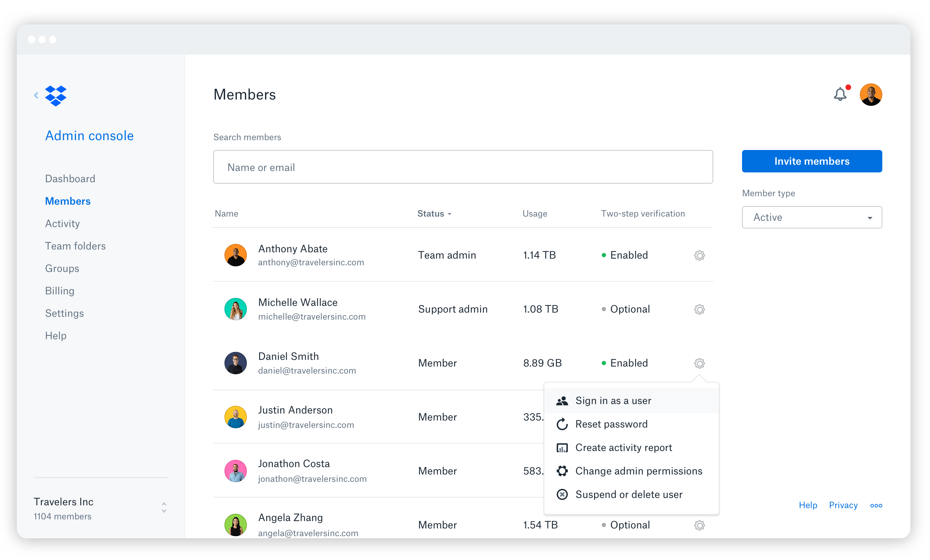Click the Name or email search field

point(463,167)
